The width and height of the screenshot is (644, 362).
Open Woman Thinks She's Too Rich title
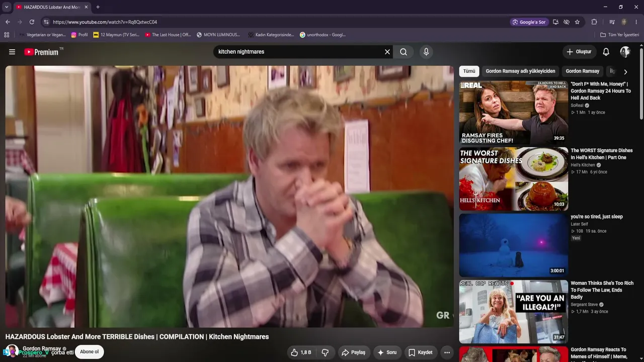(602, 290)
